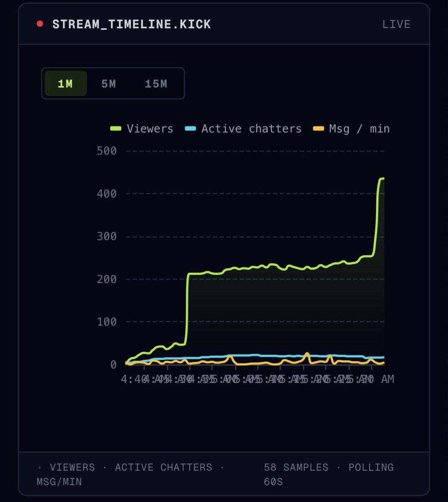Click the blue Active chatters swatch

(x=191, y=129)
